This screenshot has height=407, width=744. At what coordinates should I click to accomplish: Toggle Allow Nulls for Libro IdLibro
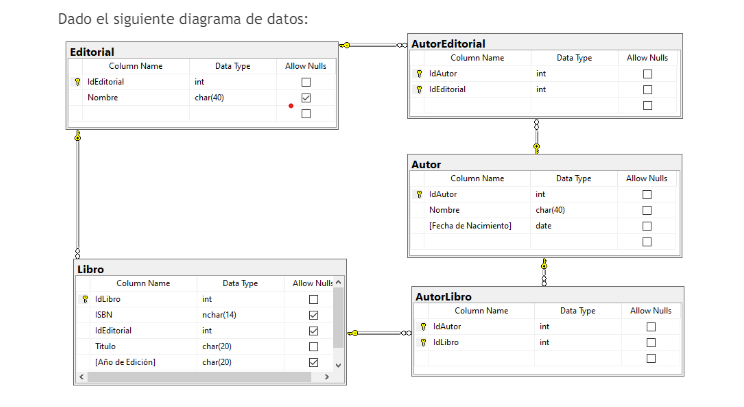313,300
